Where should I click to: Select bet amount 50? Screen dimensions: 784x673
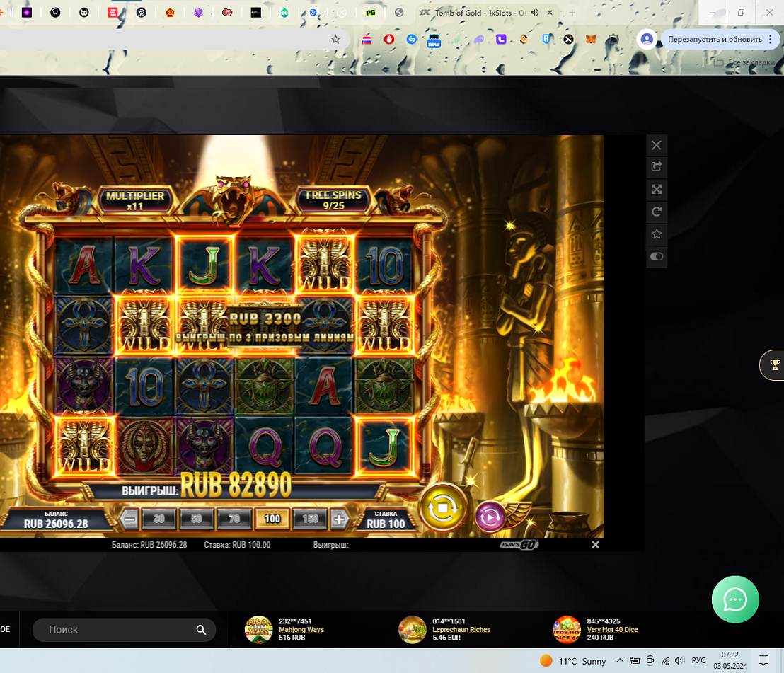click(197, 519)
